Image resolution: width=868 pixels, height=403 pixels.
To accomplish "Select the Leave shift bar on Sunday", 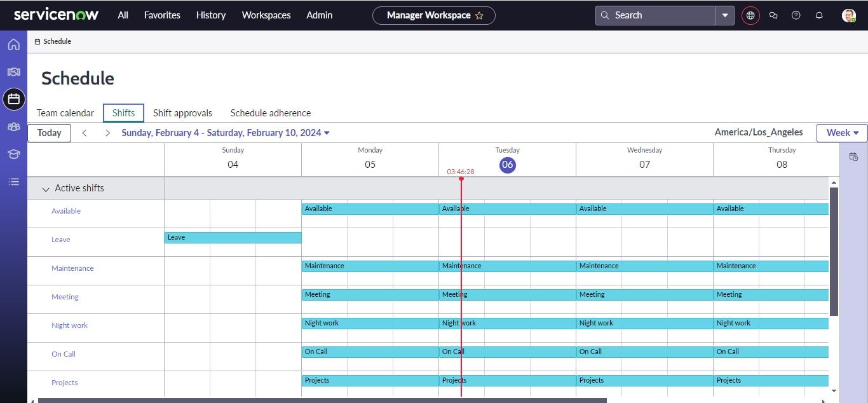I will pos(233,237).
